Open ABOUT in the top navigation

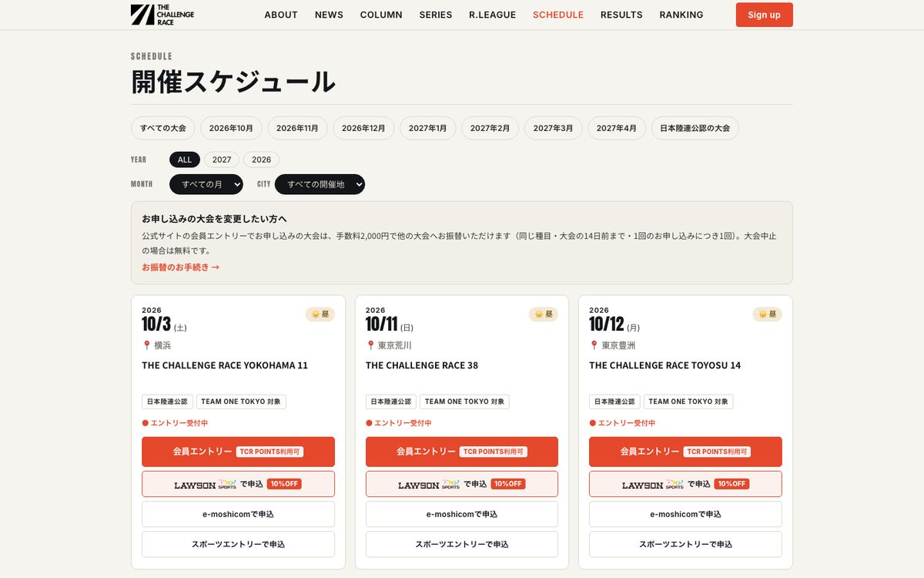coord(281,15)
